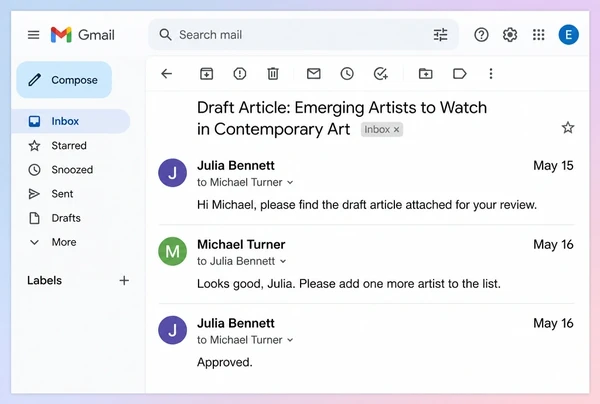Click the Labels tag icon in toolbar
The image size is (600, 404).
pyautogui.click(x=460, y=73)
